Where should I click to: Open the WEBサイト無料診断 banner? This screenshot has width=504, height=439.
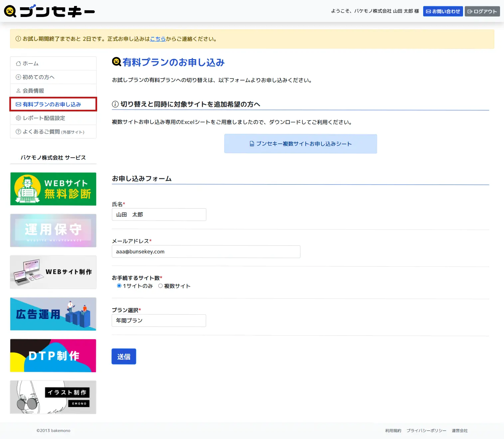pyautogui.click(x=53, y=189)
